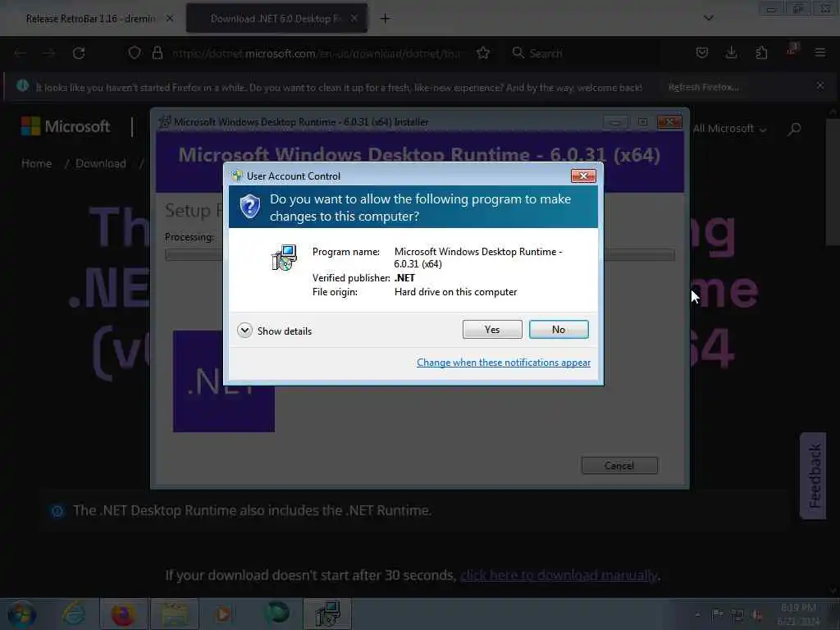This screenshot has height=630, width=840.
Task: Switch to Release RetroBar 1.16 tab
Action: click(x=91, y=19)
